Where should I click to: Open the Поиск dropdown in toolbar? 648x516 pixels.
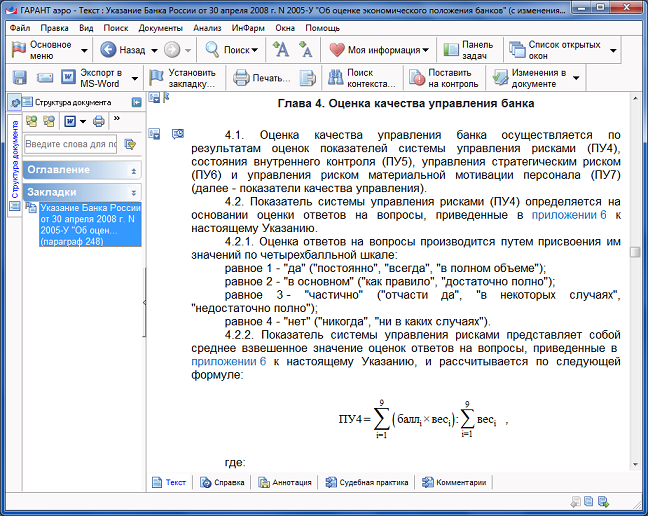click(232, 49)
